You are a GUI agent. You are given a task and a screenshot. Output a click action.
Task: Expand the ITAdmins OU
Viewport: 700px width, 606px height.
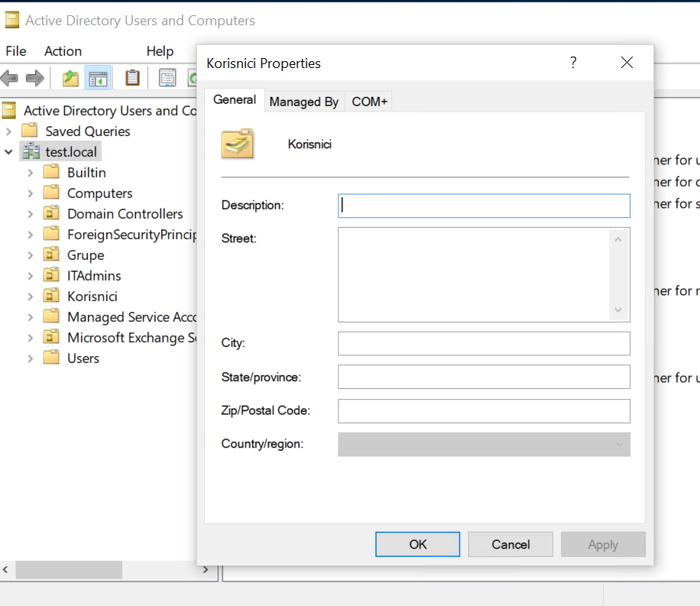point(30,276)
